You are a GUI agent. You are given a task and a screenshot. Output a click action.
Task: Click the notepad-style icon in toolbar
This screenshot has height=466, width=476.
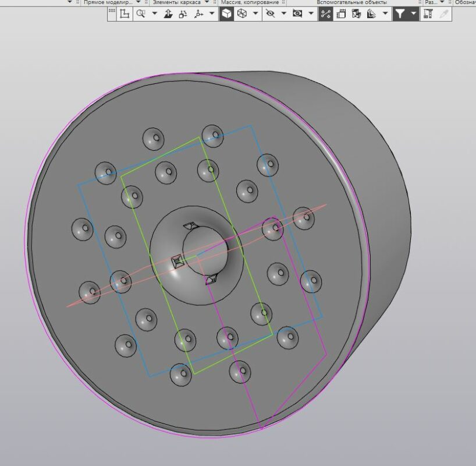pos(341,14)
